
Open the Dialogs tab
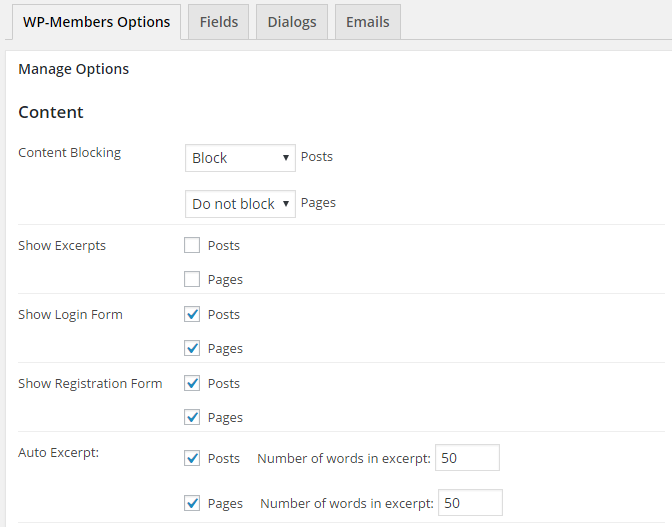292,22
